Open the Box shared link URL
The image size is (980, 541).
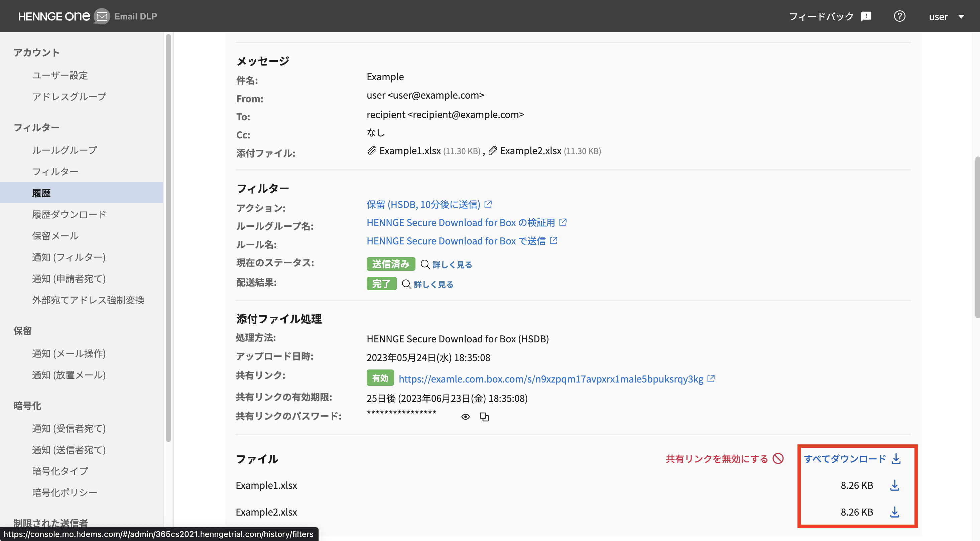click(x=550, y=379)
